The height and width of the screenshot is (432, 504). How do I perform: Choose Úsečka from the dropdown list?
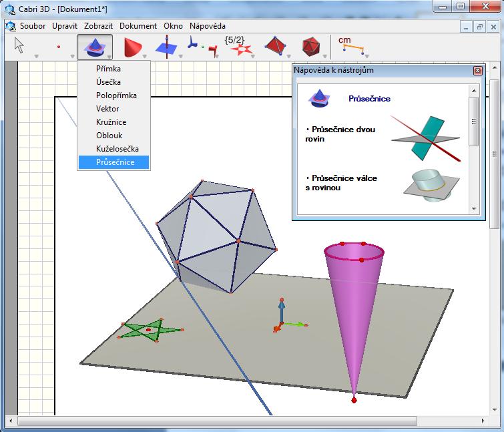click(113, 82)
